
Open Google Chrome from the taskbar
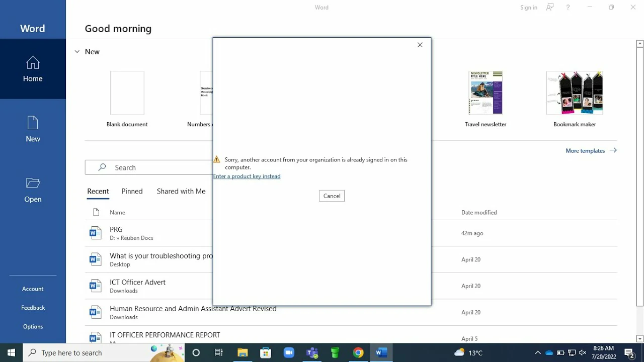(358, 352)
